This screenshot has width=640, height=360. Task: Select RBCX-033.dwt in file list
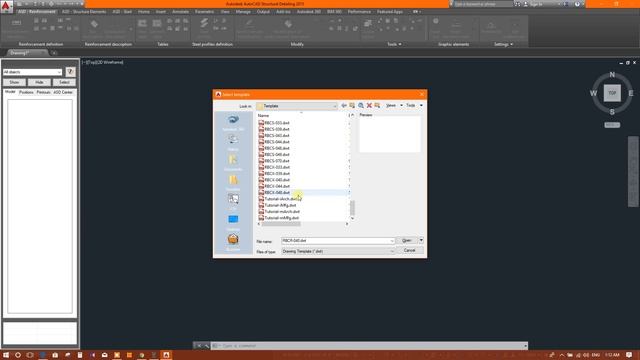click(277, 167)
